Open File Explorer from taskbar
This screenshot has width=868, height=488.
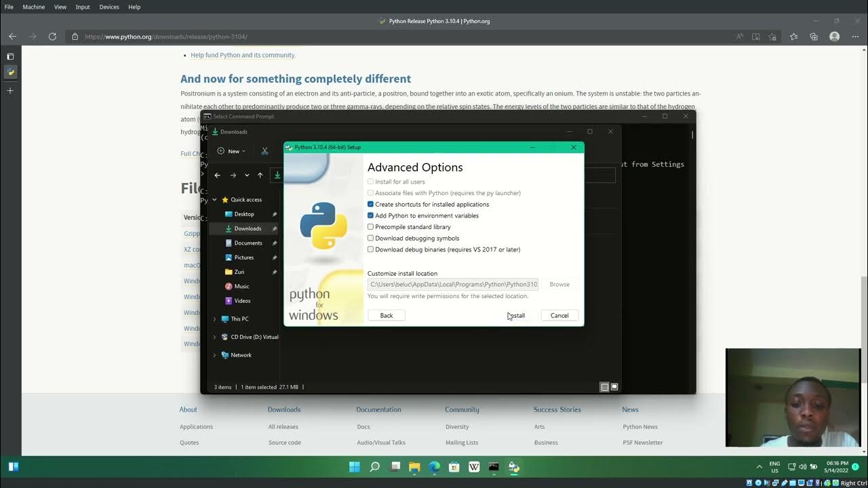pos(414,467)
